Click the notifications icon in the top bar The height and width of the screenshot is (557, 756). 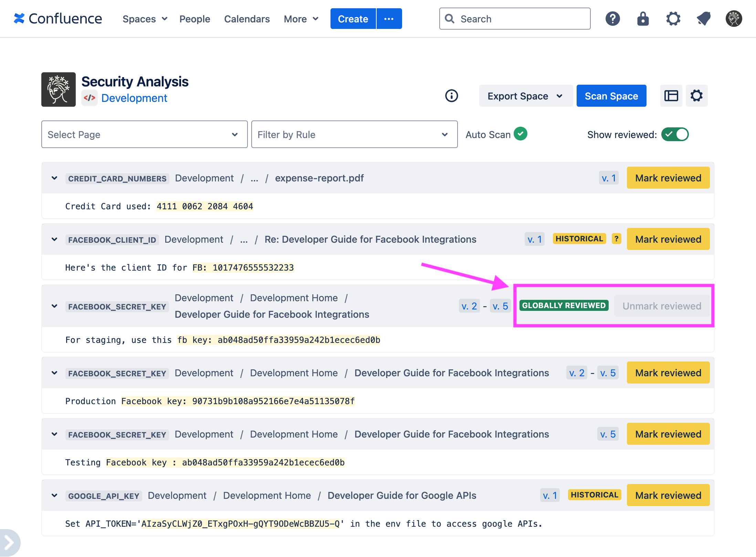point(703,19)
